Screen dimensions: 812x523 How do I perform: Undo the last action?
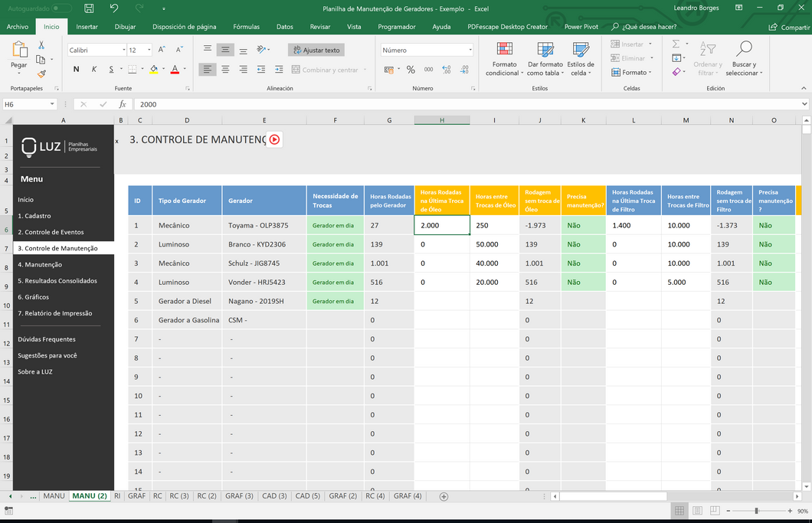113,8
